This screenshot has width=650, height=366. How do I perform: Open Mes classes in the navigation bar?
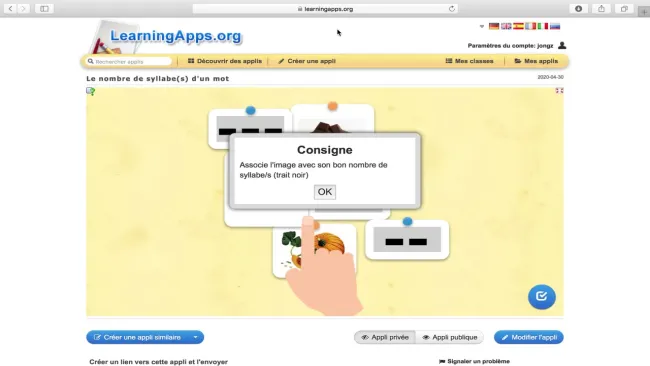coord(469,61)
